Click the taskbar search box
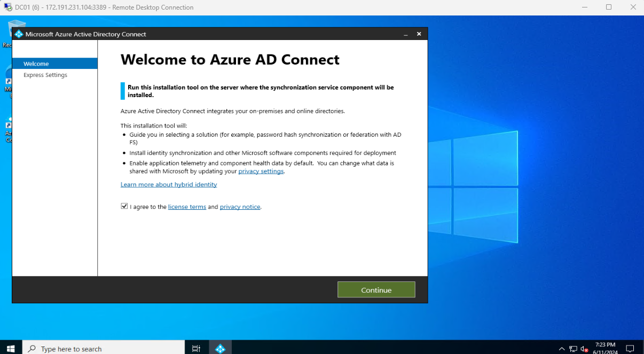 103,349
